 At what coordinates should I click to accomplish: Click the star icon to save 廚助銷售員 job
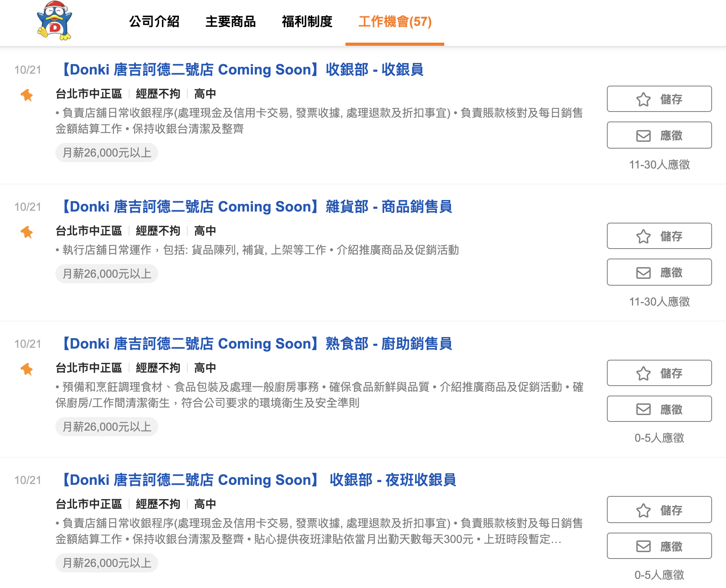643,373
